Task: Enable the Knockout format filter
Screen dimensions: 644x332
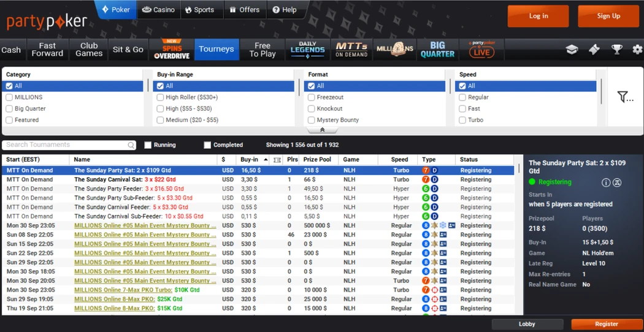Action: [x=312, y=109]
